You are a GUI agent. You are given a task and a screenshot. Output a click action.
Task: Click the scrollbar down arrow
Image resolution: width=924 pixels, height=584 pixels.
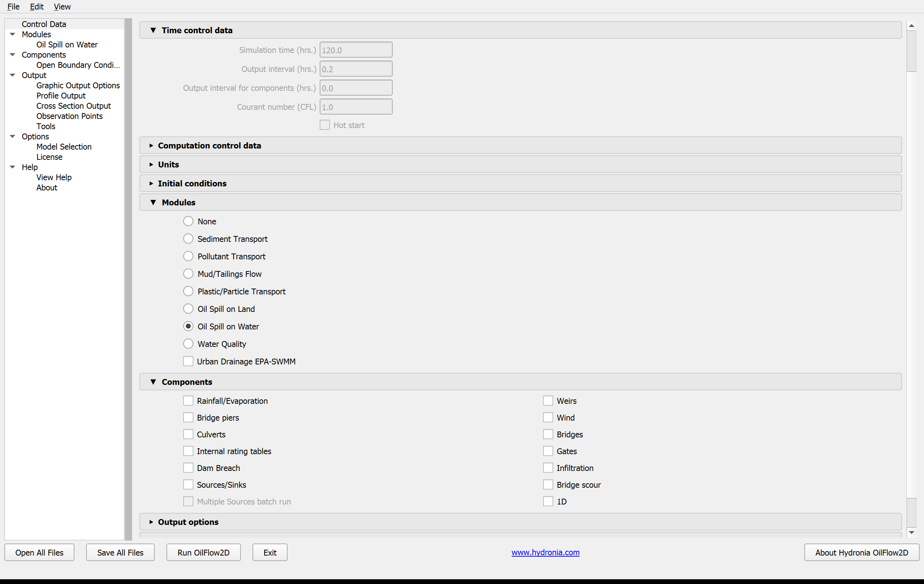click(x=912, y=532)
